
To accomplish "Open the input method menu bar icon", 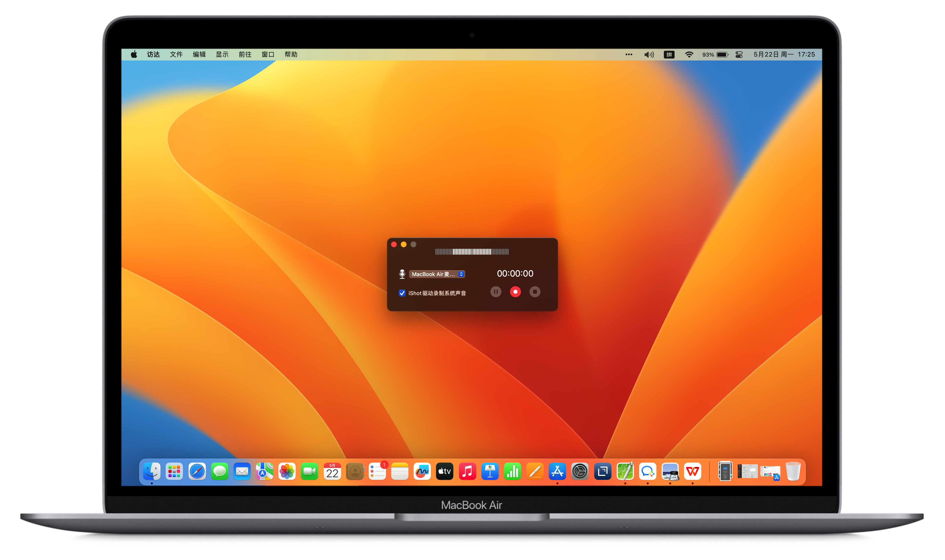I will click(x=669, y=55).
